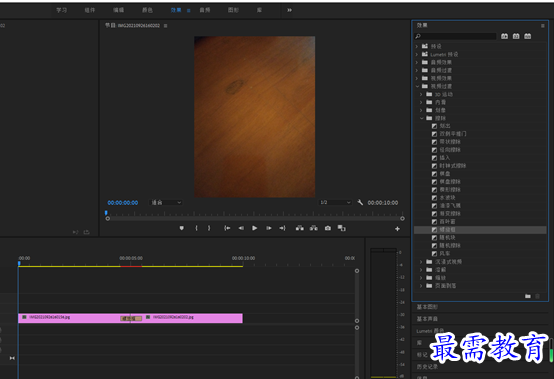Switch to the 颜色 workspace tab
The width and height of the screenshot is (554, 379).
point(147,10)
